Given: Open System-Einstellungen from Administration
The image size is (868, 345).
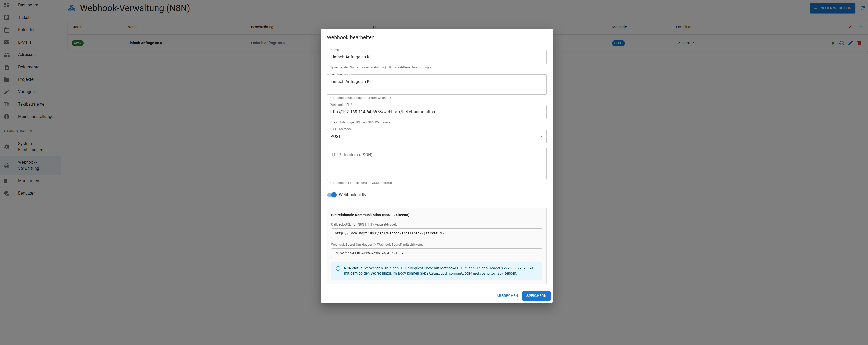Looking at the screenshot, I should coord(7,147).
